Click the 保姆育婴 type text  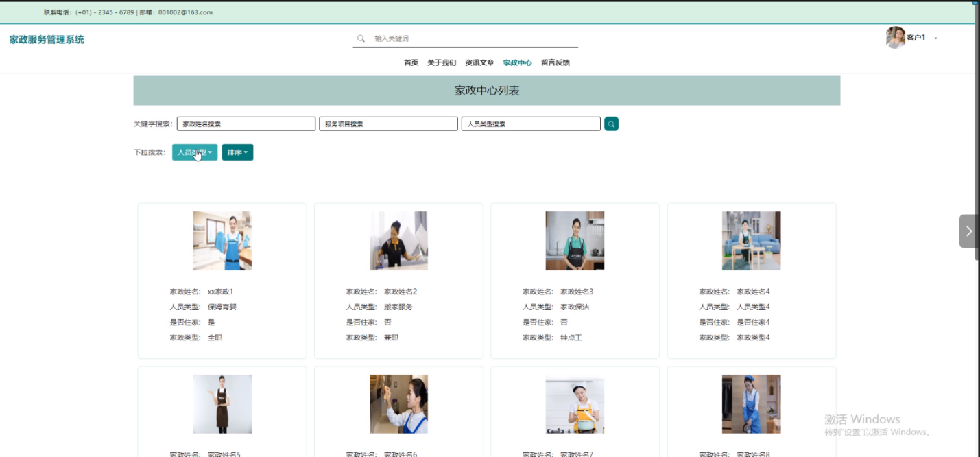point(222,307)
